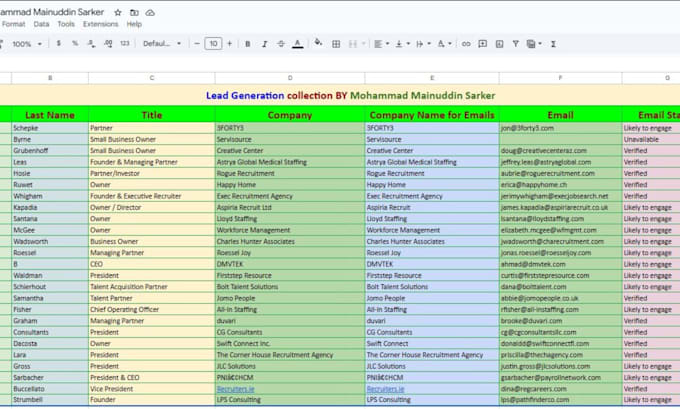Viewport: 680px width, 409px height.
Task: Select the ahmad@dmvtek.com cell
Action: pos(560,264)
